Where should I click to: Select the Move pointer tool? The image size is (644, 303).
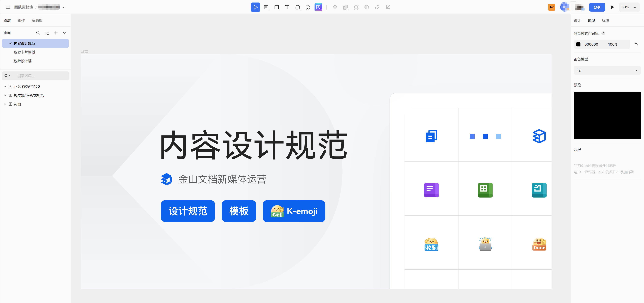click(x=255, y=7)
